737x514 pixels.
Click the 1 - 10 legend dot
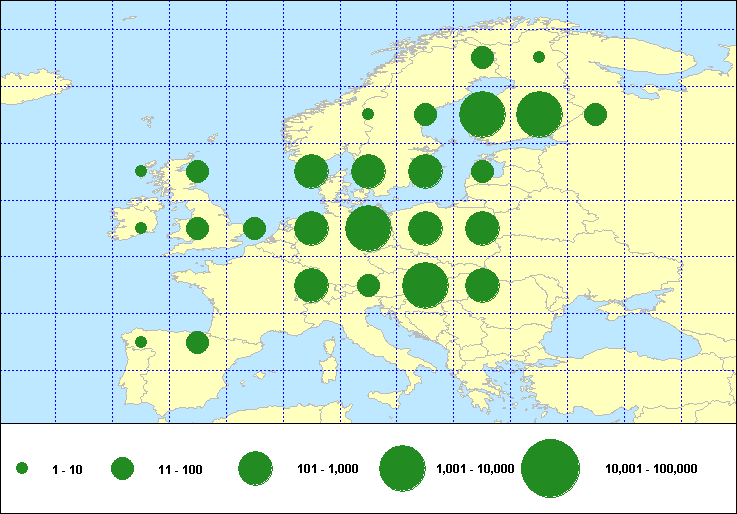tap(22, 468)
